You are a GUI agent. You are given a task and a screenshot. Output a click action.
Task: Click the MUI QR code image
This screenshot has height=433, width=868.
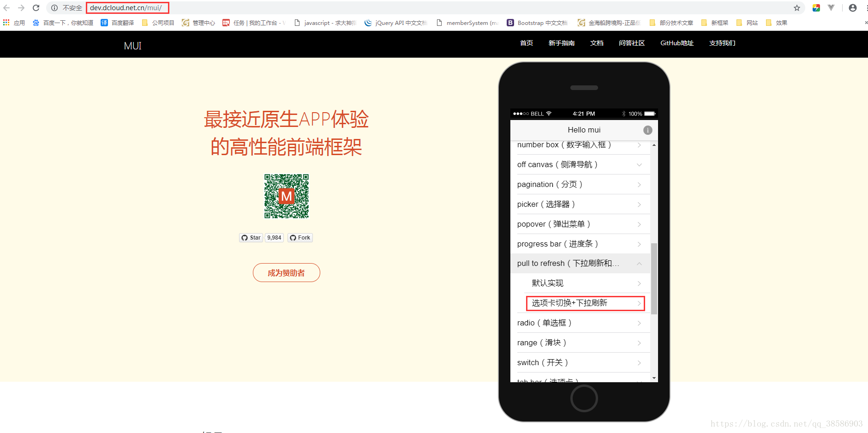click(x=287, y=196)
